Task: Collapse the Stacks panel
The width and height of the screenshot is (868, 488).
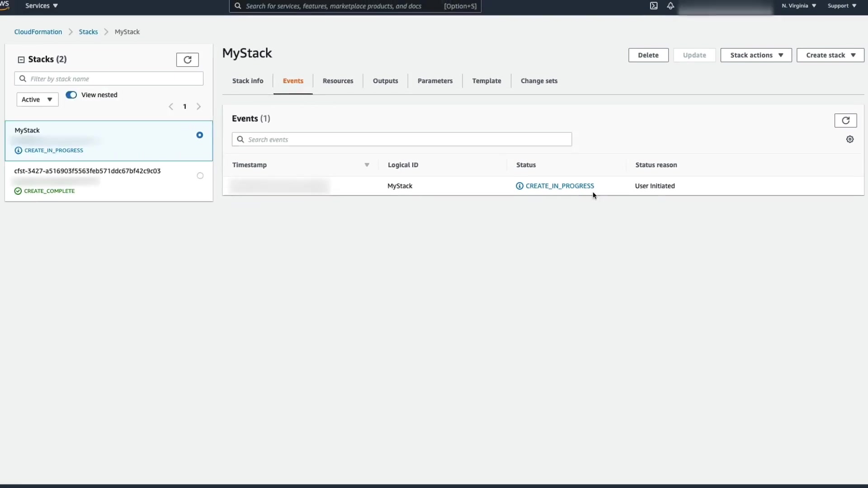Action: click(21, 60)
